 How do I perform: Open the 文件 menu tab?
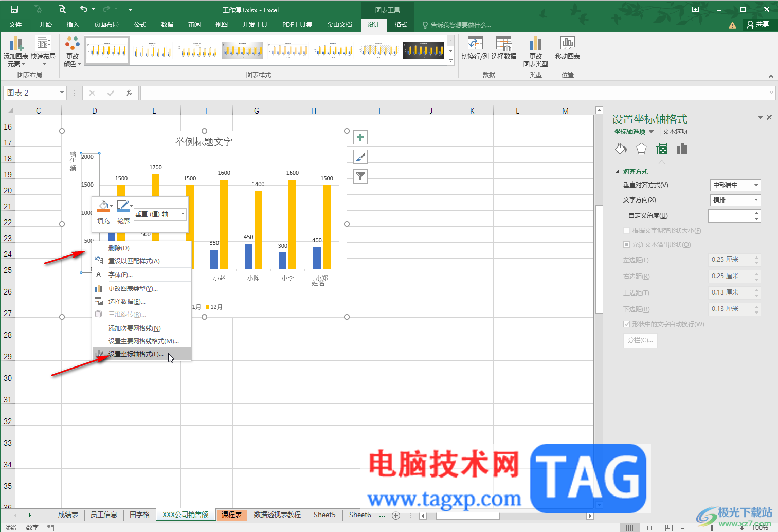15,25
